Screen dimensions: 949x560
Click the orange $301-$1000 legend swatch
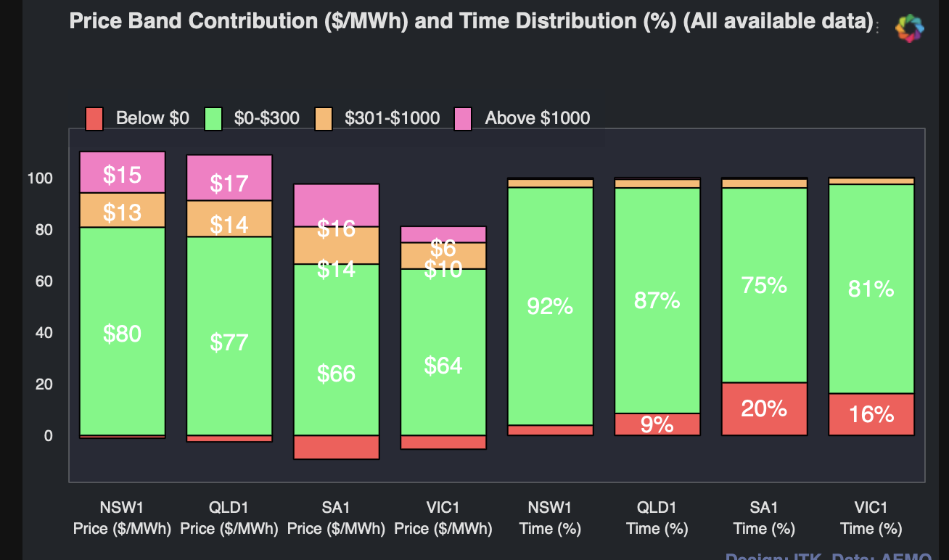click(324, 118)
